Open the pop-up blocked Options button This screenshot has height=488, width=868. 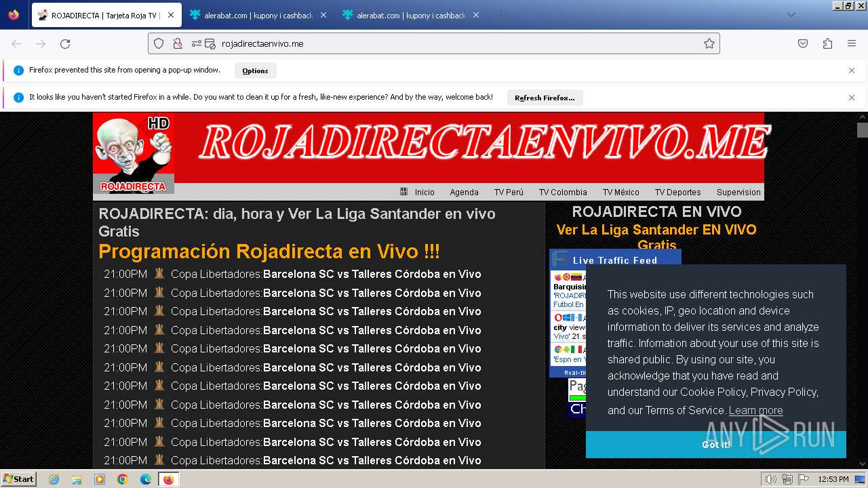[x=255, y=70]
